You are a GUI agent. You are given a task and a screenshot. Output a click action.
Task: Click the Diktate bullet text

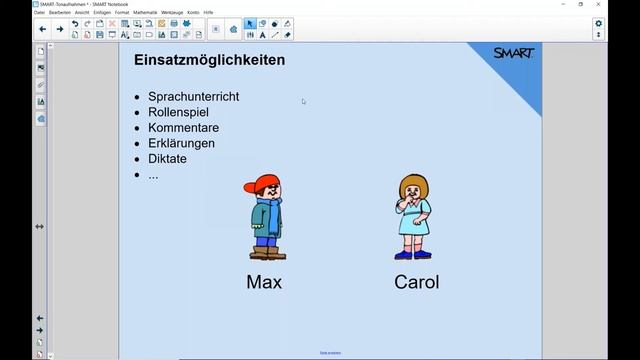(x=167, y=159)
